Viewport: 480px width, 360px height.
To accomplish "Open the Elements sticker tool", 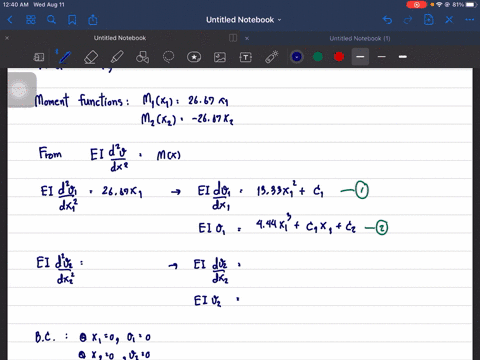I will tap(194, 57).
